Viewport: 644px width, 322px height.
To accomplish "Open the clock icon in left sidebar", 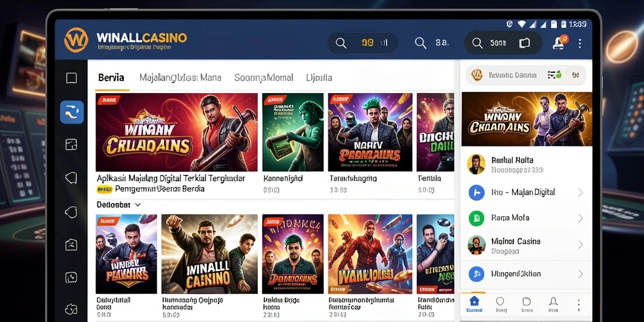I will coord(72,277).
